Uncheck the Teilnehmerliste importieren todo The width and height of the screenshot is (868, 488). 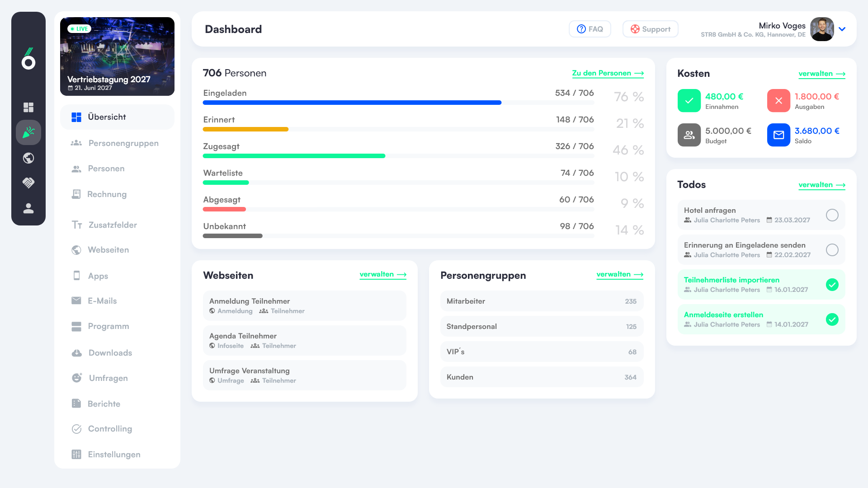point(832,285)
